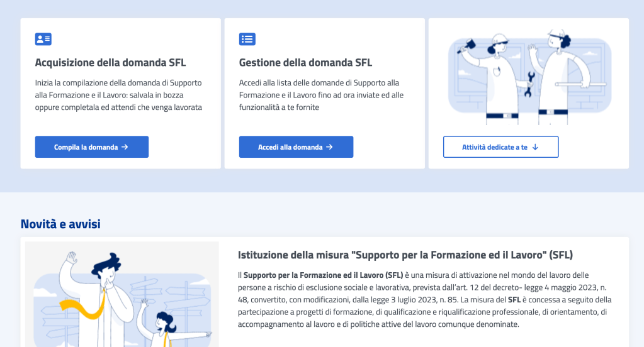
Task: Open the Istituzione della misura news title
Action: pos(405,255)
